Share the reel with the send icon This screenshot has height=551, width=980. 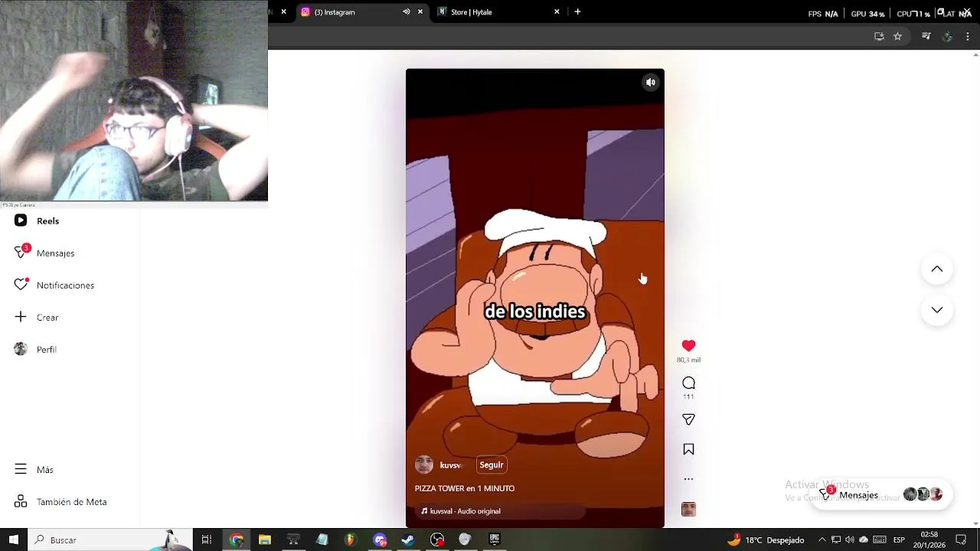[688, 419]
